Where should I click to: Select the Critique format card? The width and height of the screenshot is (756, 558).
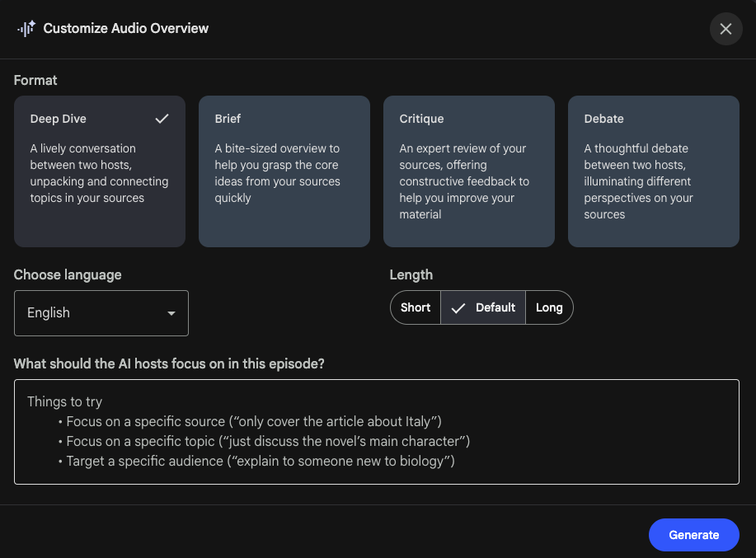pyautogui.click(x=468, y=171)
